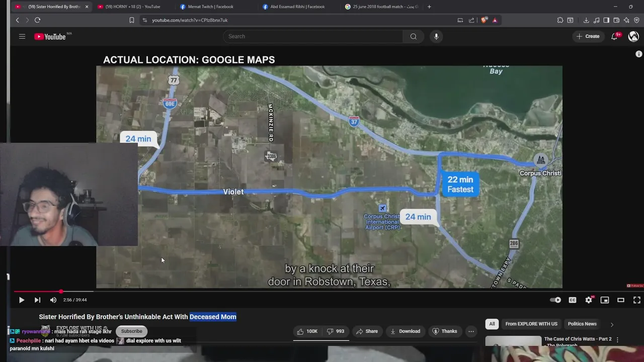
Task: Close the Sister Horrified tab
Action: (x=87, y=7)
